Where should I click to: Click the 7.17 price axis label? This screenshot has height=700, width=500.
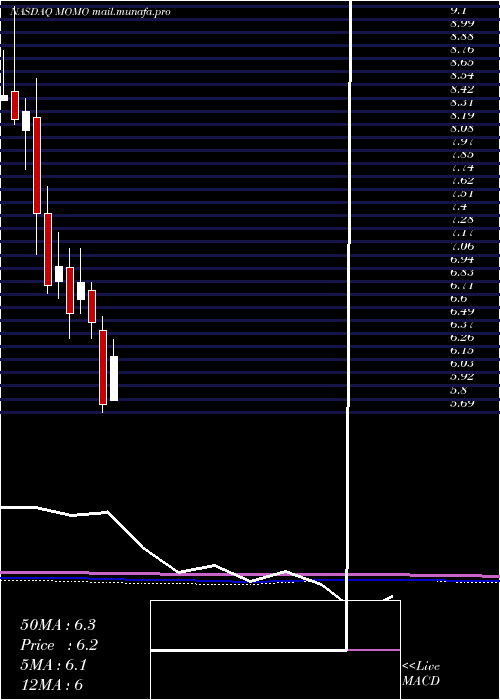point(462,233)
